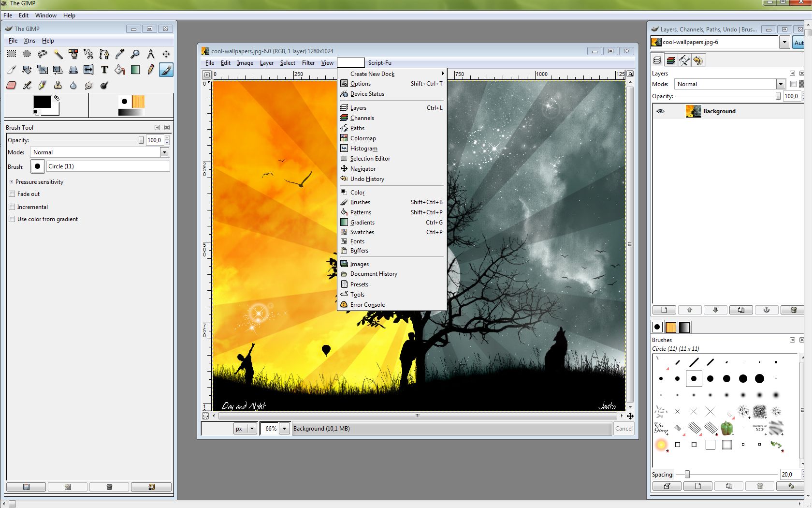
Task: Select the Select by Color tool
Action: 73,54
